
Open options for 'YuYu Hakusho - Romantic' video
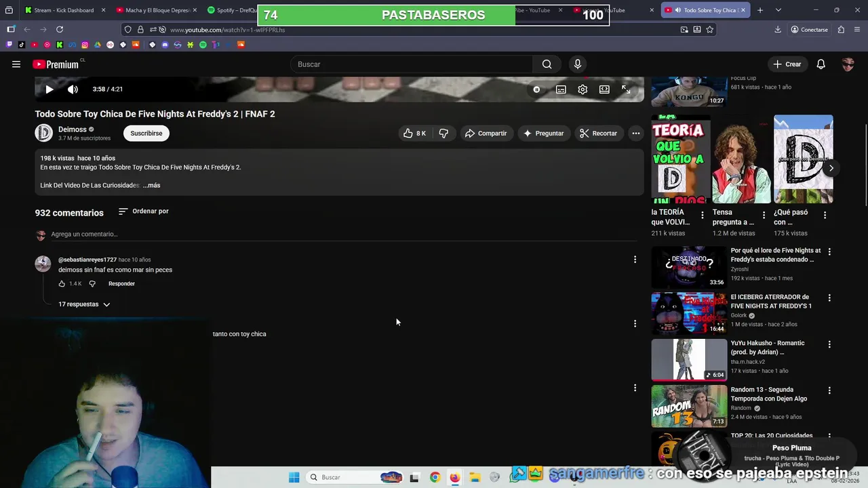tap(829, 344)
